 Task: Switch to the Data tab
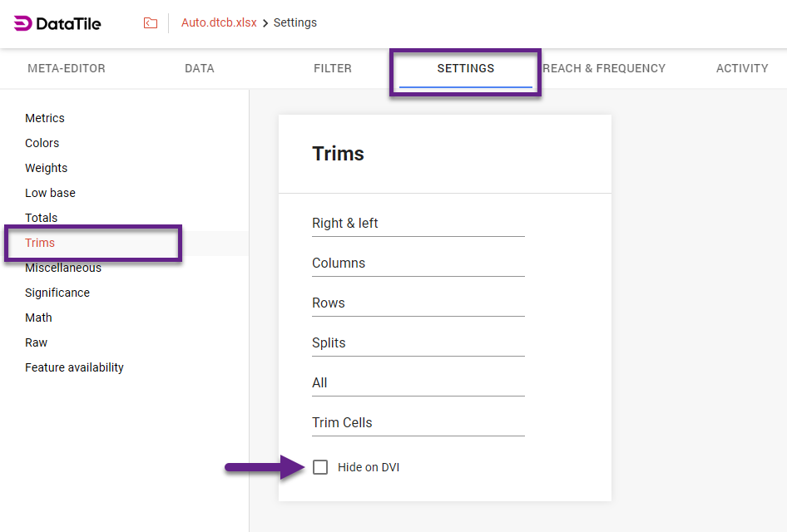(x=200, y=69)
